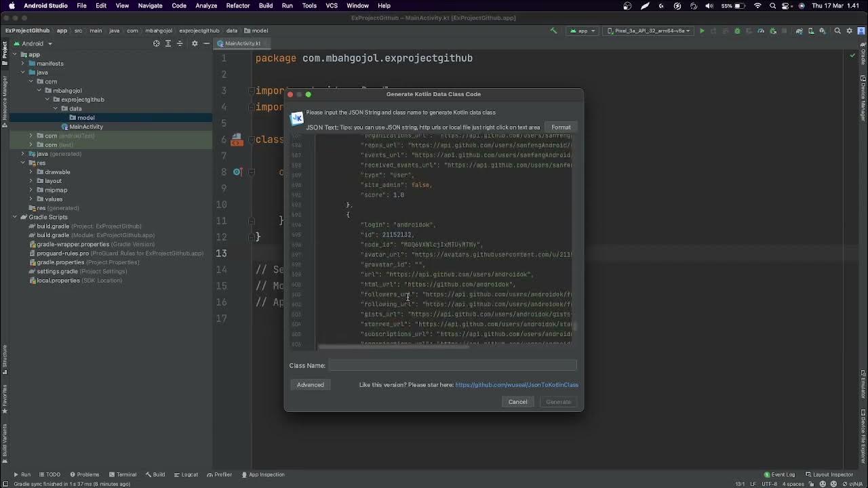Cancel the Generate Kotlin Data Class dialog
The width and height of the screenshot is (868, 488).
coord(517,402)
